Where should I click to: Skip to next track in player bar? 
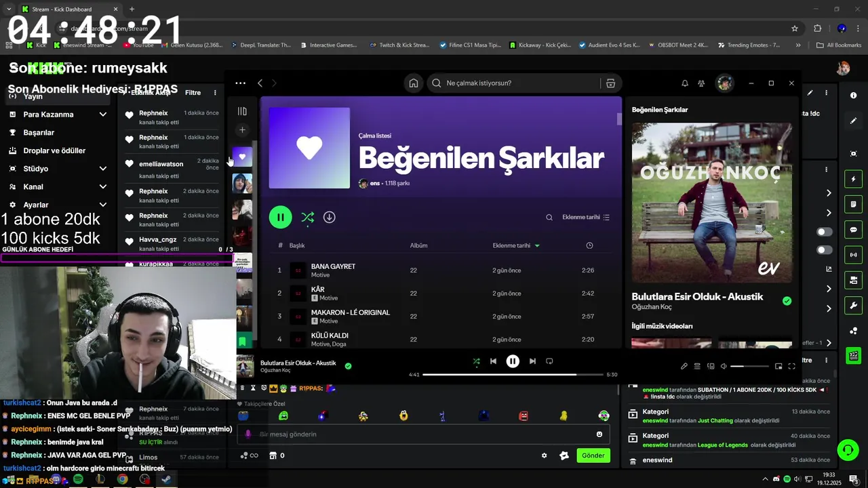(x=532, y=361)
